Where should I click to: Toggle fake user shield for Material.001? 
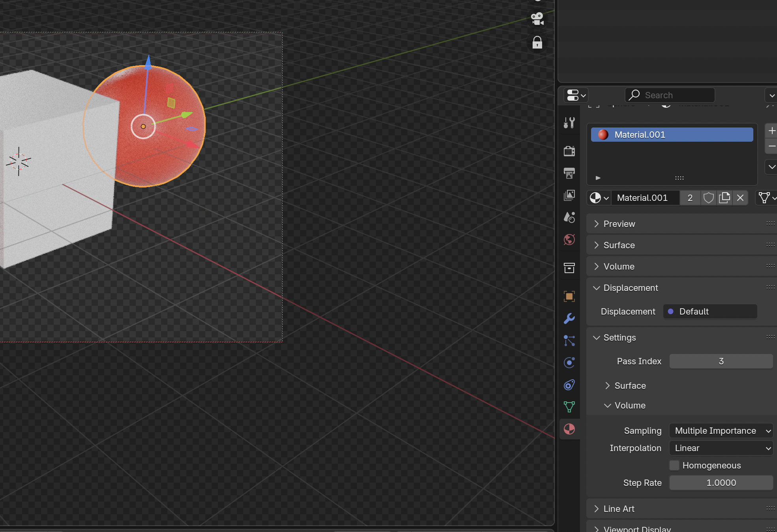708,198
